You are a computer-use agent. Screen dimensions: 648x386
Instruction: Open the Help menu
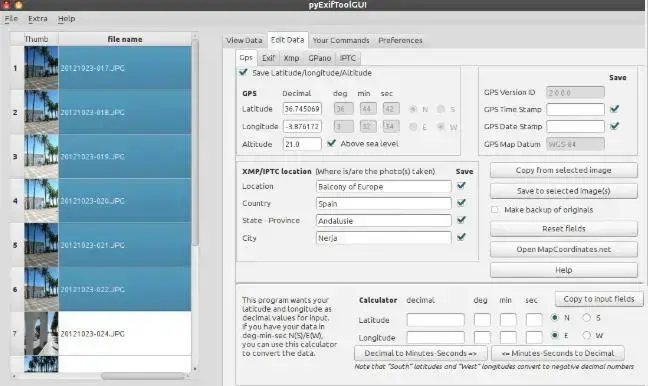(x=67, y=19)
